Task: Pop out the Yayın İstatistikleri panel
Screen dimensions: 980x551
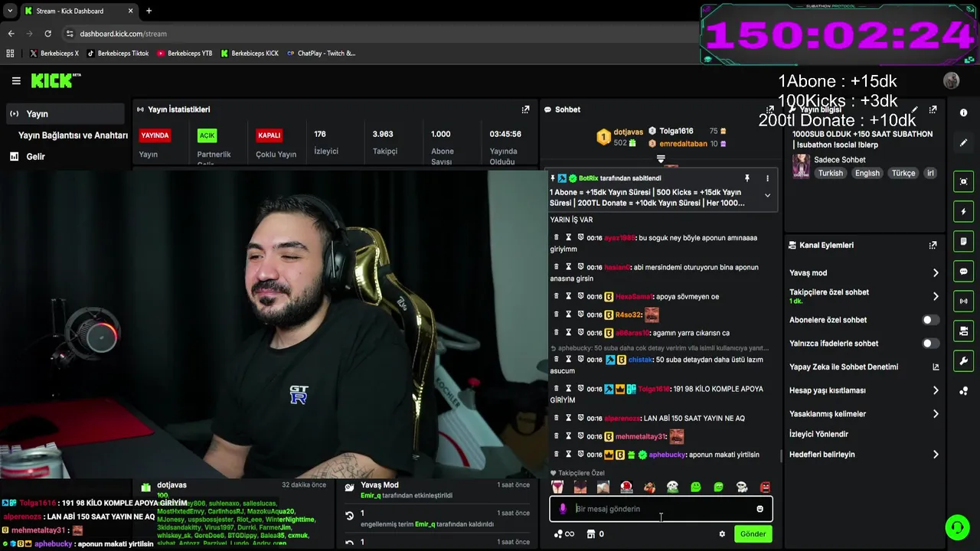Action: coord(525,109)
